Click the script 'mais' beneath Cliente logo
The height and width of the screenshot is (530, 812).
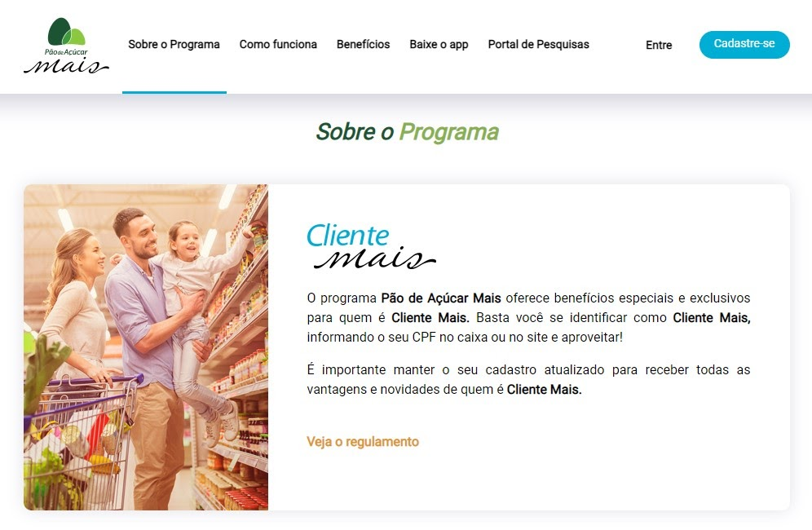(x=375, y=259)
